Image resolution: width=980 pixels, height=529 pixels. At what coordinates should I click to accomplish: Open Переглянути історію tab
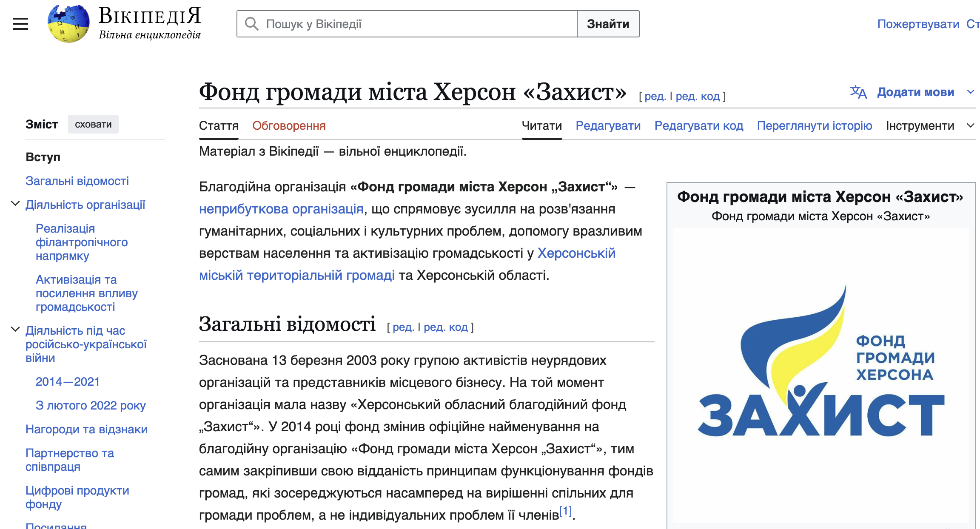pyautogui.click(x=815, y=125)
